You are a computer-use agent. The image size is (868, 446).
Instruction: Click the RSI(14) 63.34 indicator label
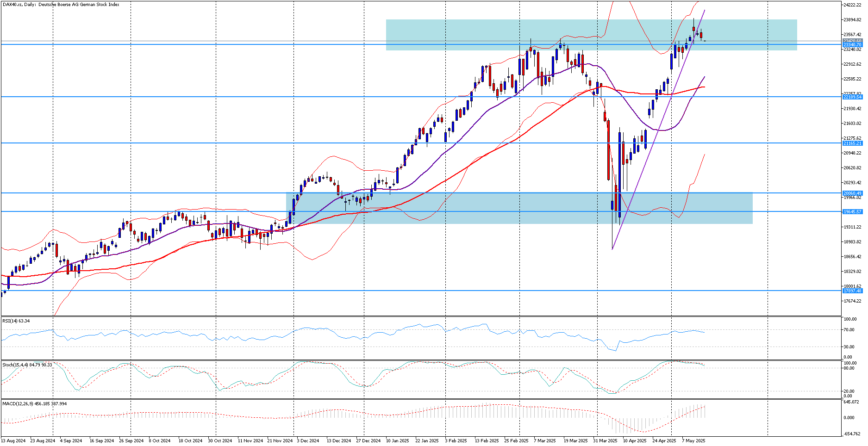(16, 321)
